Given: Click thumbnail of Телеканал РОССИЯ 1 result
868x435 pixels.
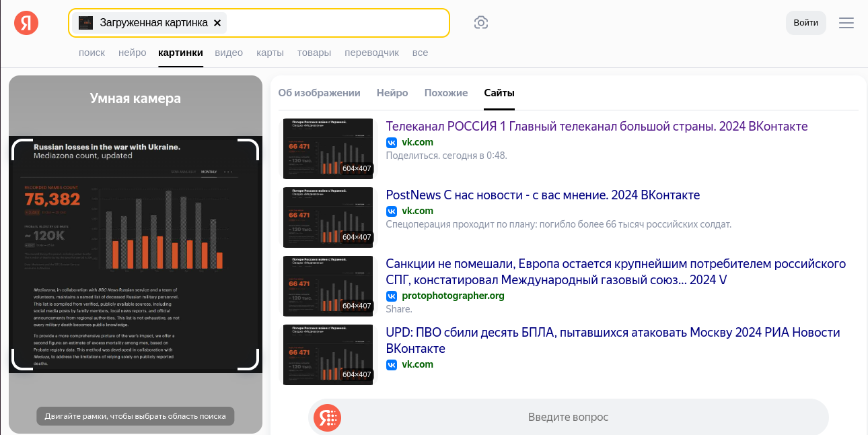Looking at the screenshot, I should tap(328, 149).
